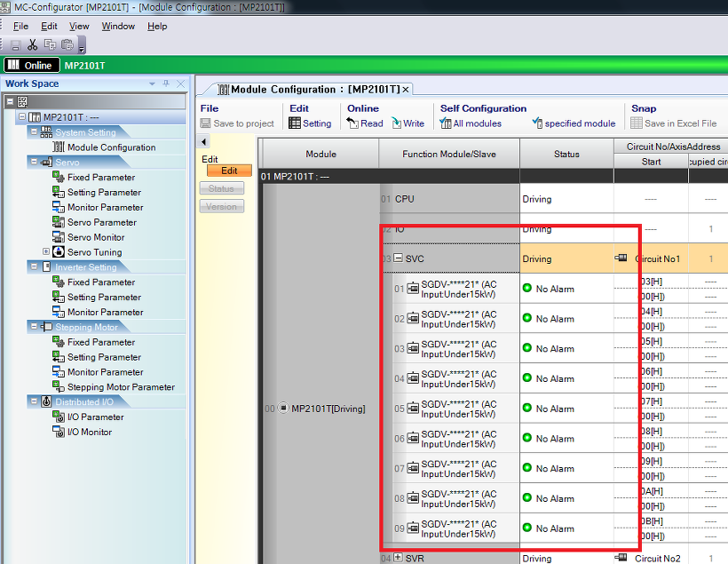The width and height of the screenshot is (728, 564).
Task: Open Servo Fixed Parameter icon
Action: [59, 177]
